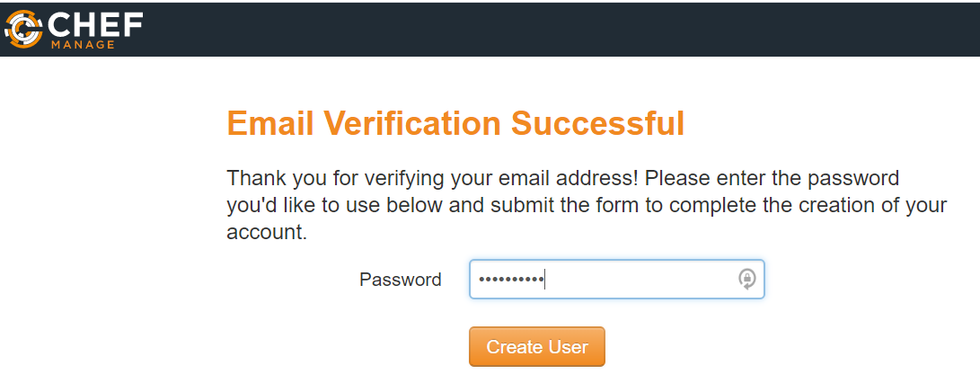Click the MANAGE text under CHEF

83,44
